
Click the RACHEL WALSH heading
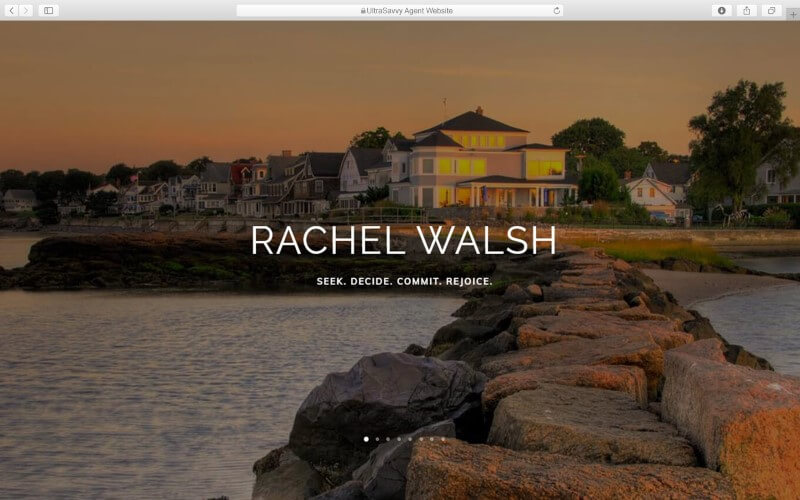403,241
